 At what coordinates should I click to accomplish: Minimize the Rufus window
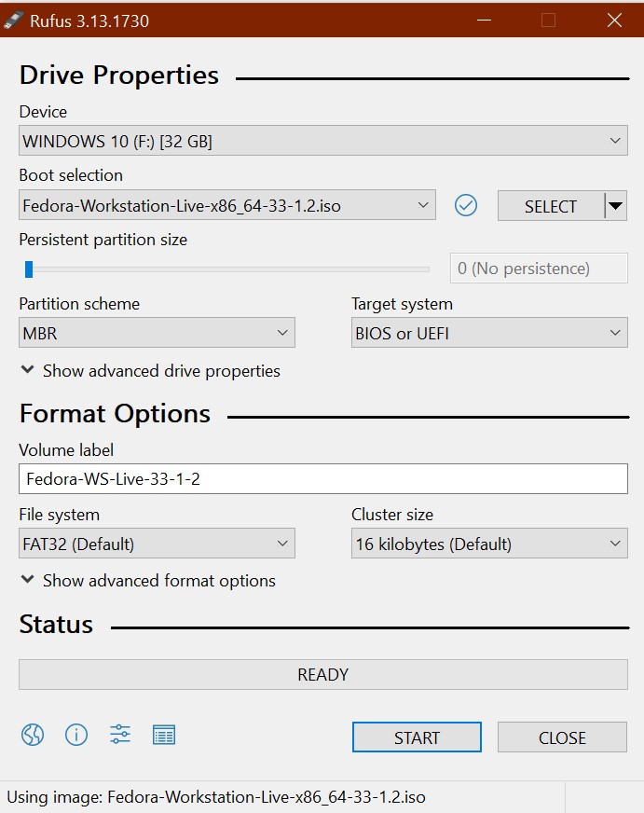(x=485, y=21)
